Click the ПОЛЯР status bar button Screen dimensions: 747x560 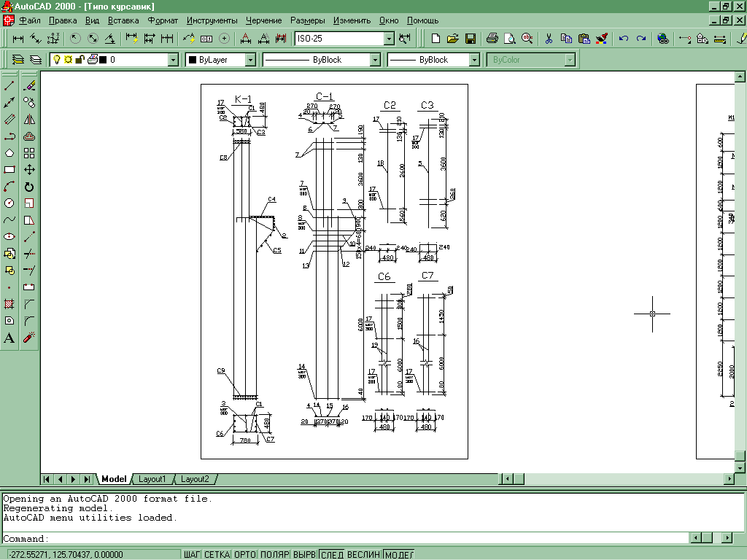(x=274, y=555)
